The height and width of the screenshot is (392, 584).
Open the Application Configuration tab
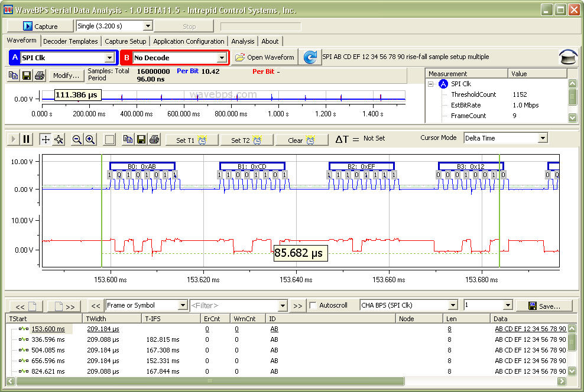(189, 41)
